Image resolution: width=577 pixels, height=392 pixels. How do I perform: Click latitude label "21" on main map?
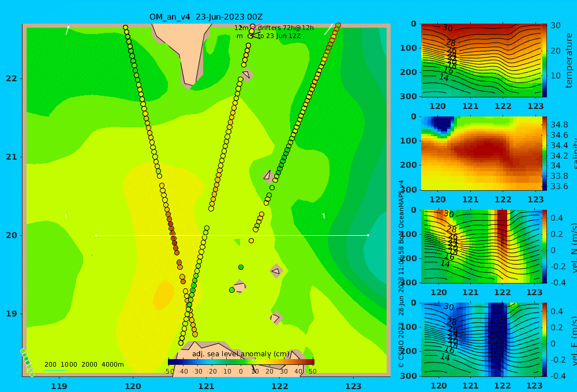pos(12,157)
